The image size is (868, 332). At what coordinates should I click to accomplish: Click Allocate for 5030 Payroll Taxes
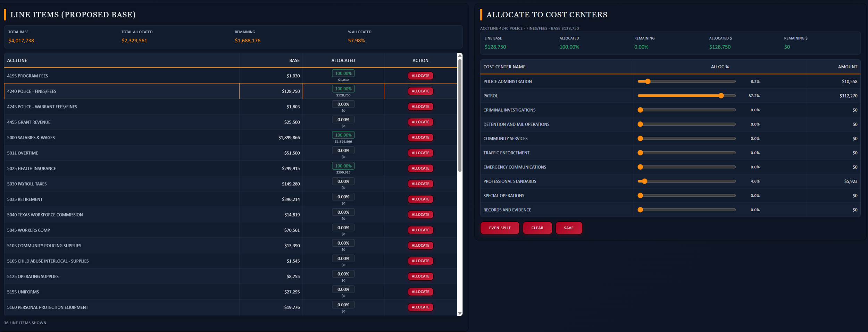420,184
